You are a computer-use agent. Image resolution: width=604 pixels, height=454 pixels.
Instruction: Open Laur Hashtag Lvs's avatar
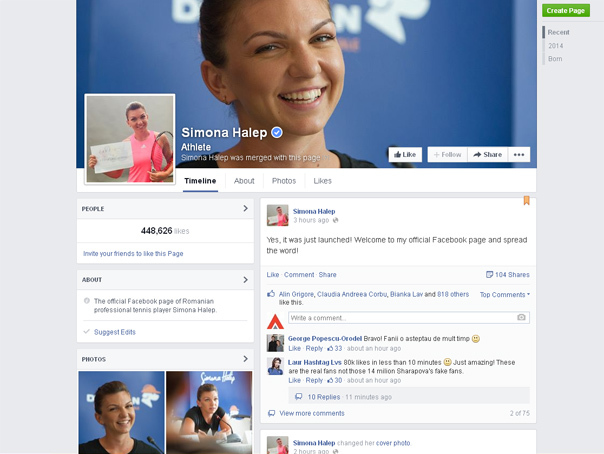[275, 366]
